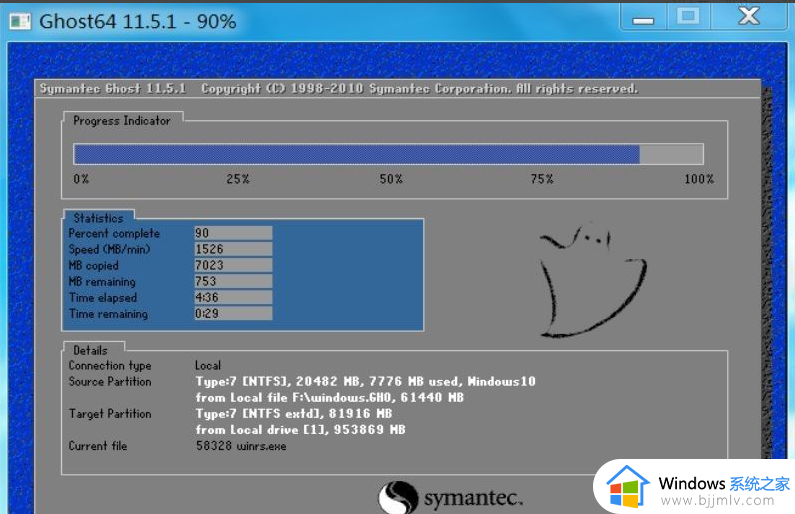The width and height of the screenshot is (795, 514).
Task: Click the Speed (MB/min) label
Action: [110, 249]
